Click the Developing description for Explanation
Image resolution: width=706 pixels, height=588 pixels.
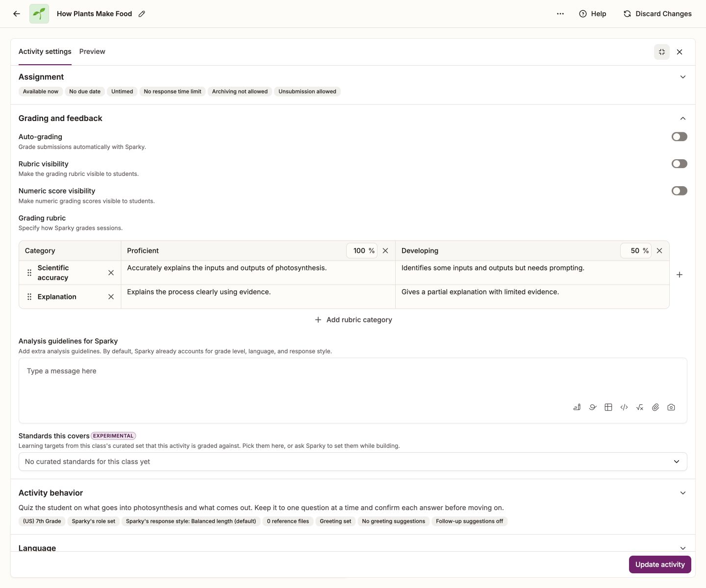[532, 297]
